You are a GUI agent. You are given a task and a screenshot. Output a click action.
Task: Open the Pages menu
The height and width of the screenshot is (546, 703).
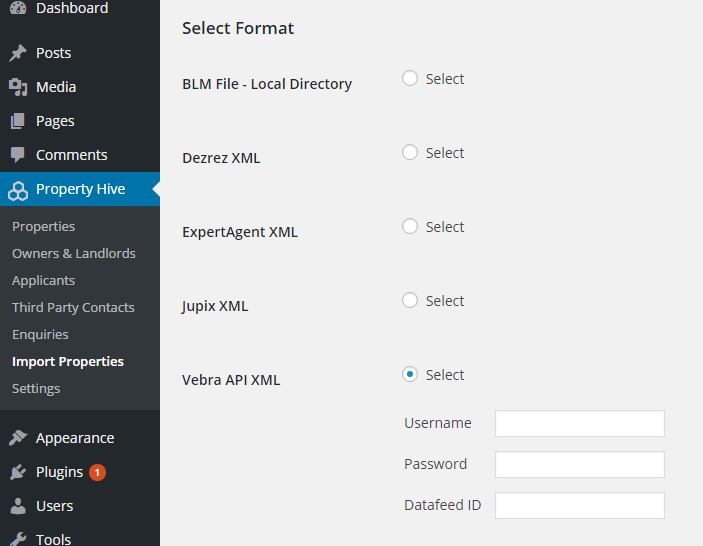(x=80, y=121)
